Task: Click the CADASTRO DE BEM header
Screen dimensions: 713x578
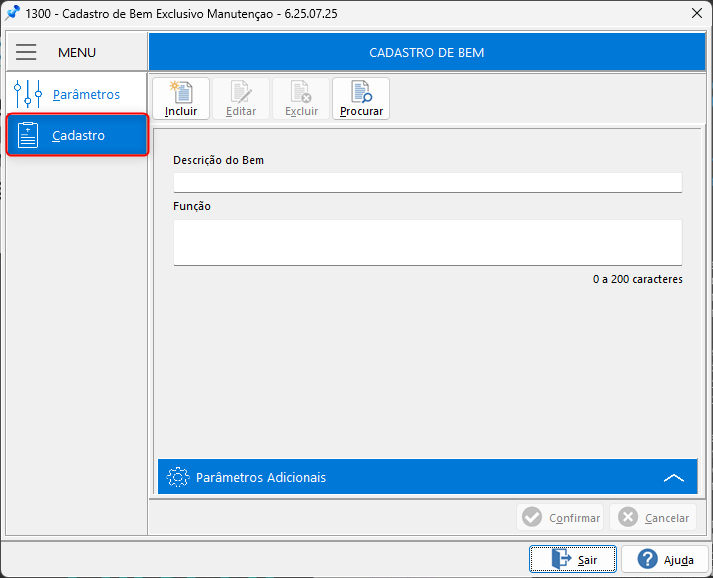Action: [427, 52]
